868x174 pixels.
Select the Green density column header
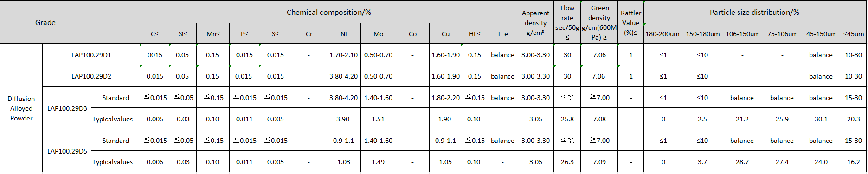[599, 22]
